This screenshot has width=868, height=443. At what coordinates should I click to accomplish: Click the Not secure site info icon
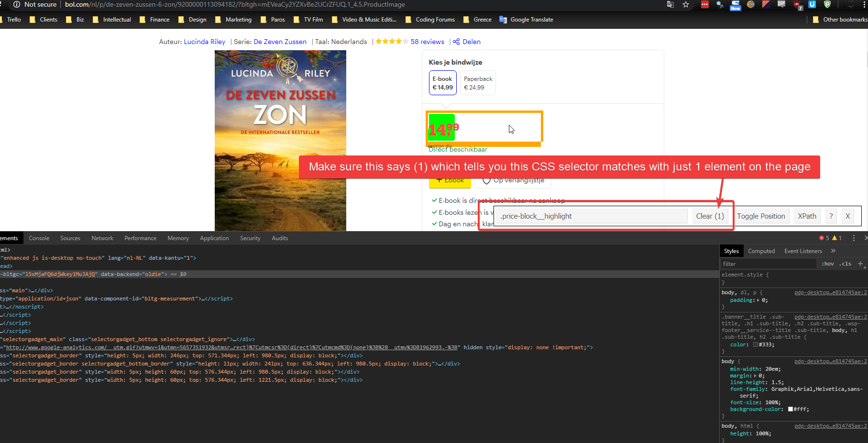(x=17, y=4)
